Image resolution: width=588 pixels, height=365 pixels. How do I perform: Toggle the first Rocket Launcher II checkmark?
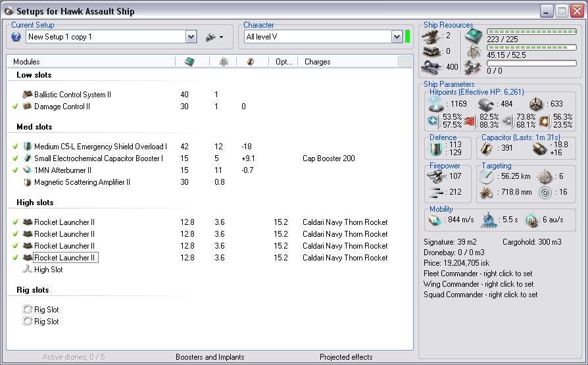(15, 222)
